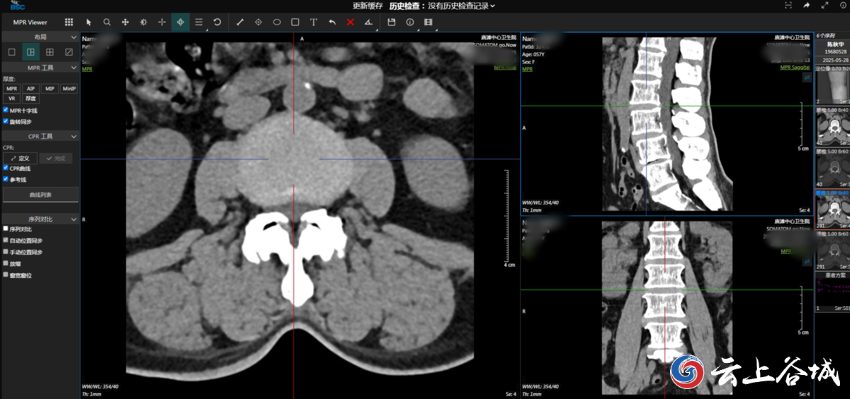Open the 曲线列表 curve list button

pyautogui.click(x=41, y=194)
